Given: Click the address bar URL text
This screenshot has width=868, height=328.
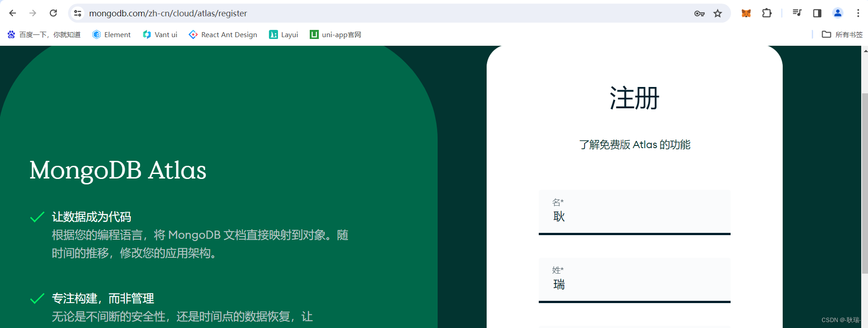Looking at the screenshot, I should click(168, 14).
